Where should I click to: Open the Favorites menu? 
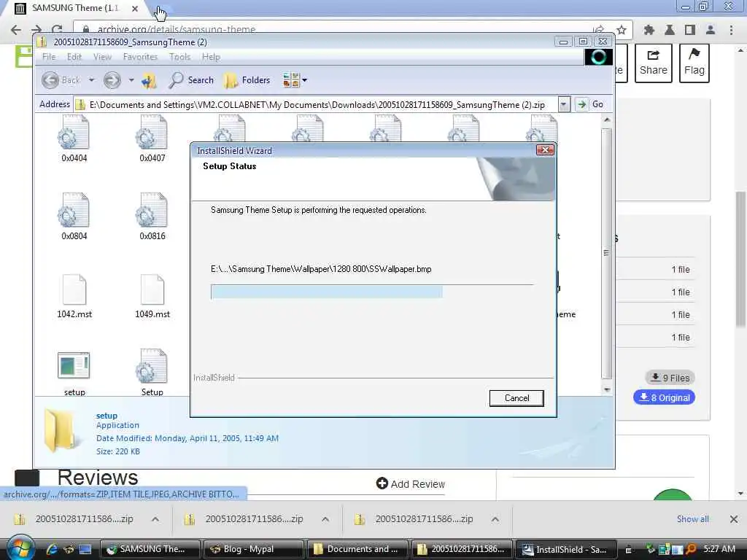coord(140,57)
